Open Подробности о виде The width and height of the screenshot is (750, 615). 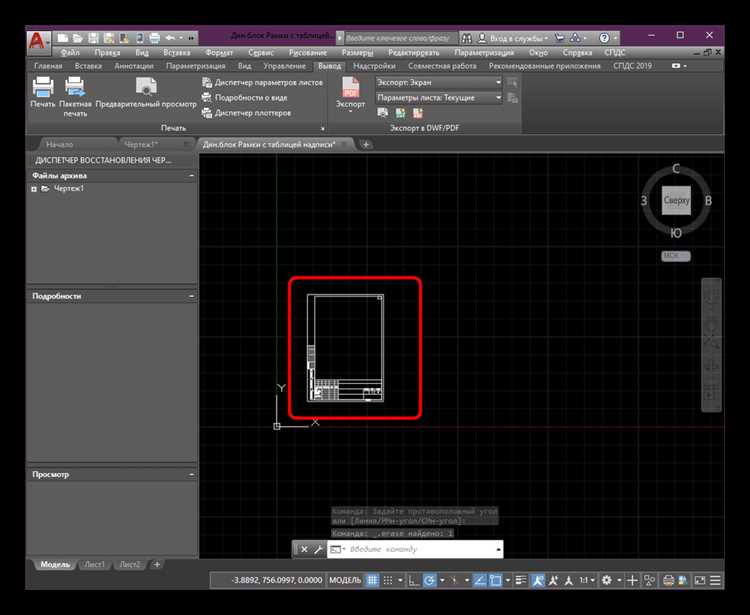244,98
